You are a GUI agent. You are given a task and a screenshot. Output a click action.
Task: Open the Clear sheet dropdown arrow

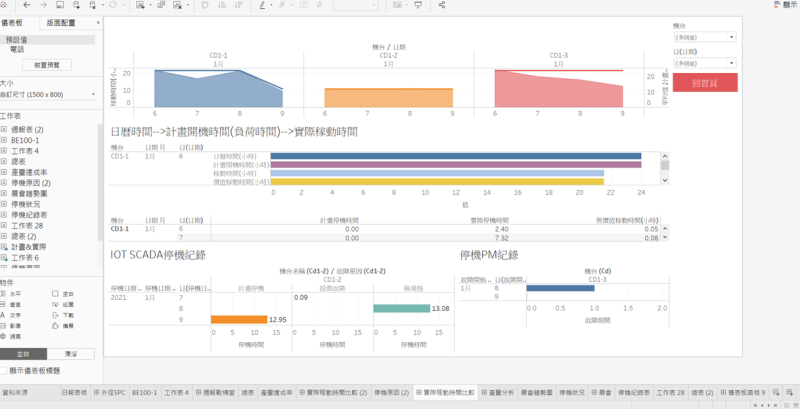click(x=187, y=5)
